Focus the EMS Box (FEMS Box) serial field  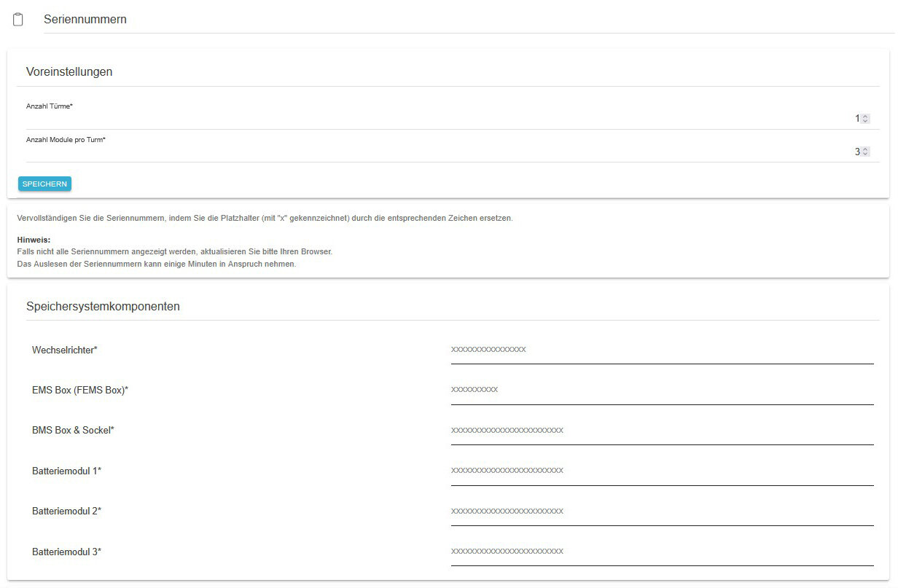coord(661,390)
